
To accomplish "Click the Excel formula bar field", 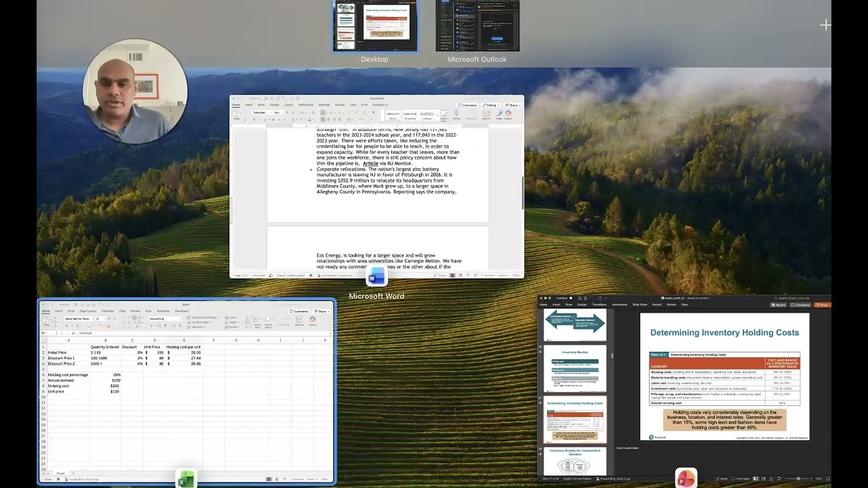I will click(x=203, y=333).
